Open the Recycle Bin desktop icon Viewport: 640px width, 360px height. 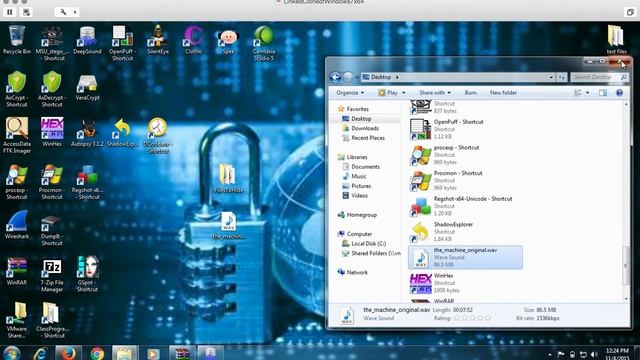pos(17,40)
